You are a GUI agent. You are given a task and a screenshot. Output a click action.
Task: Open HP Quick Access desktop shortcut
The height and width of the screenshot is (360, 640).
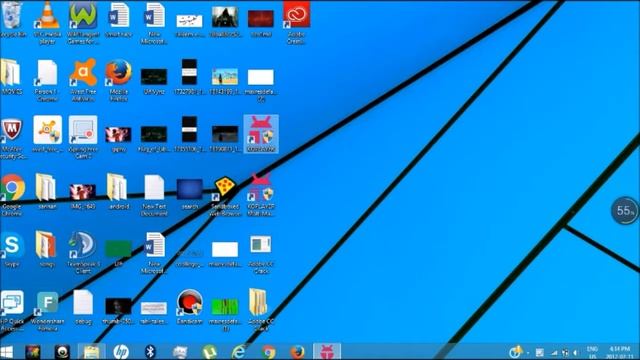12,309
